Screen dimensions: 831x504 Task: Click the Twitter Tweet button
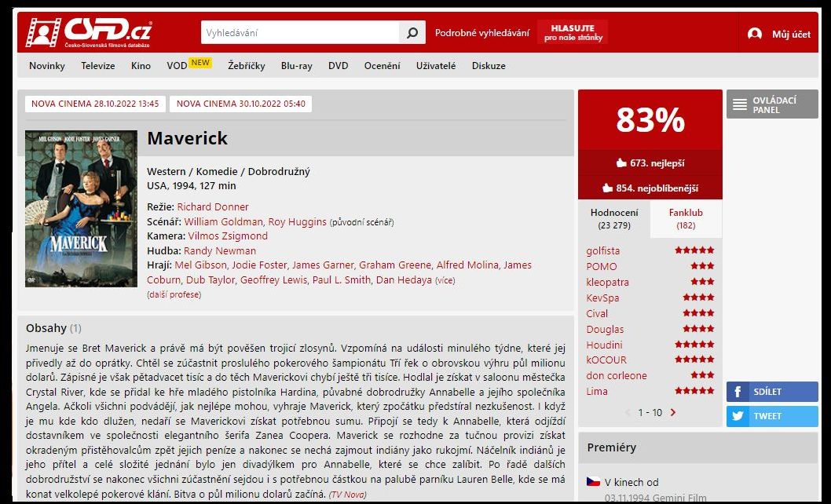[772, 416]
